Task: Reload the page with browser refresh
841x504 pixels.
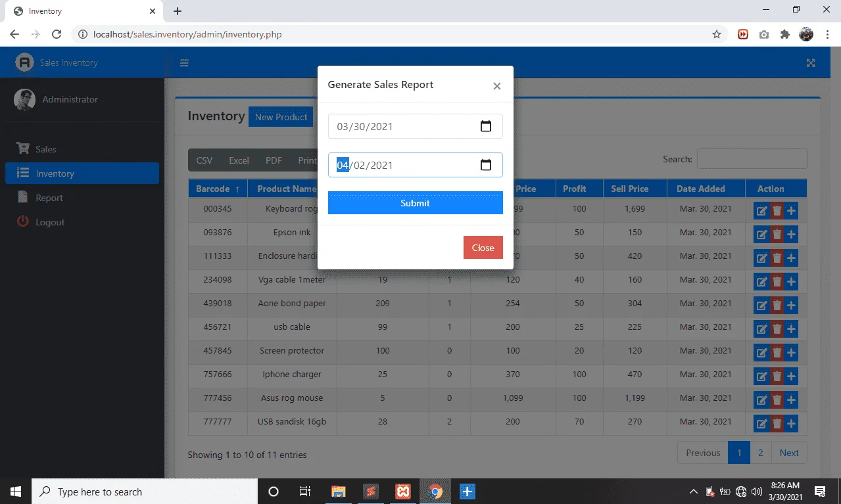Action: click(x=57, y=34)
